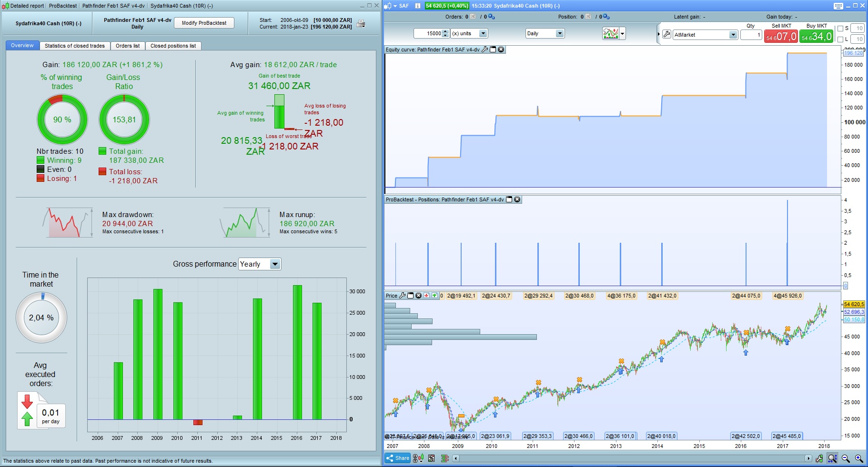
Task: Expand the indicator button dropdown arrow
Action: pyautogui.click(x=622, y=33)
